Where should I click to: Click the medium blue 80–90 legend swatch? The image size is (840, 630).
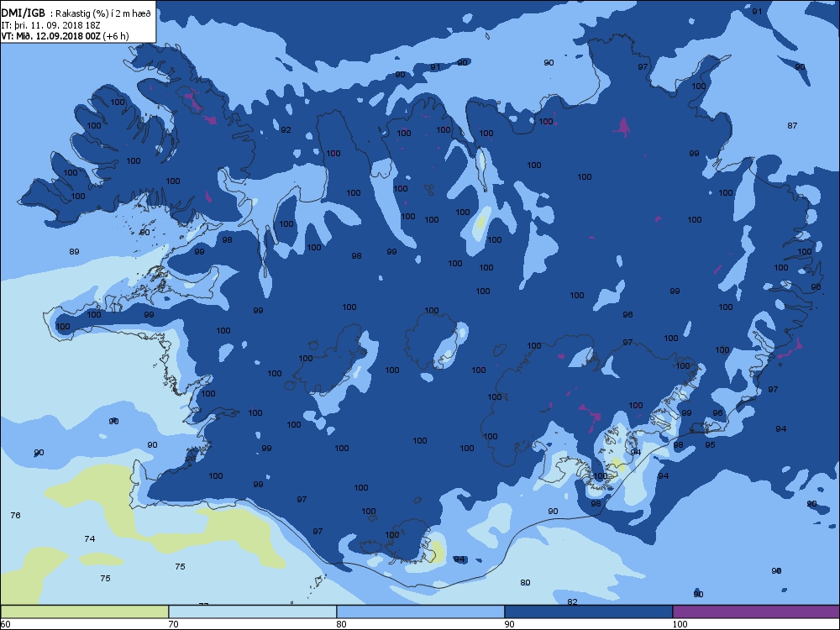tap(421, 612)
